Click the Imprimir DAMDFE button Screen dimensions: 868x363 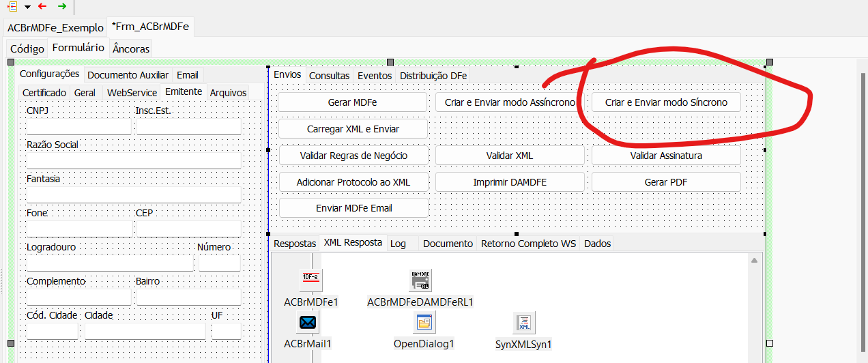pos(510,182)
